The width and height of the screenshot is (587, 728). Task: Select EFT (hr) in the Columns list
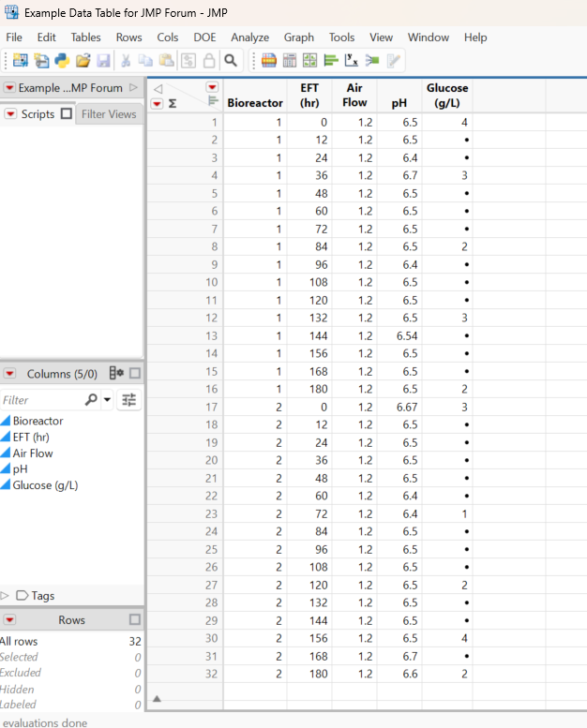tap(31, 437)
